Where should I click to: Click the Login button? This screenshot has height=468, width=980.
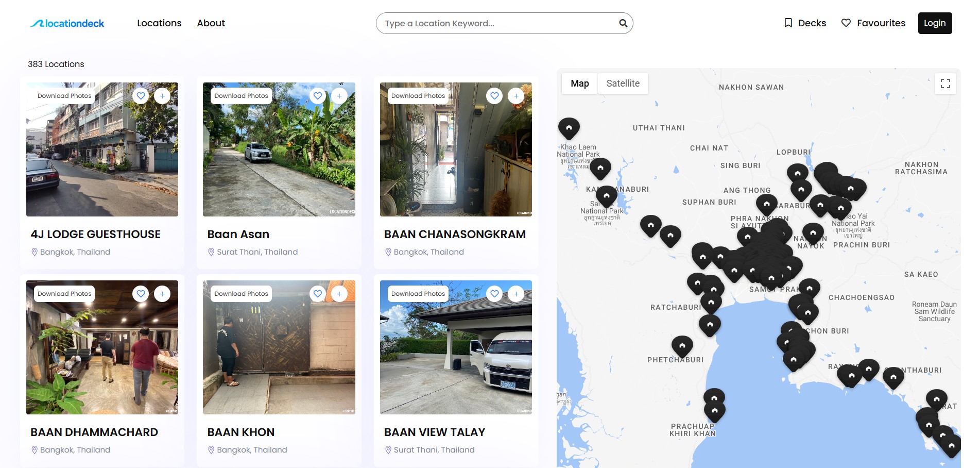[935, 23]
